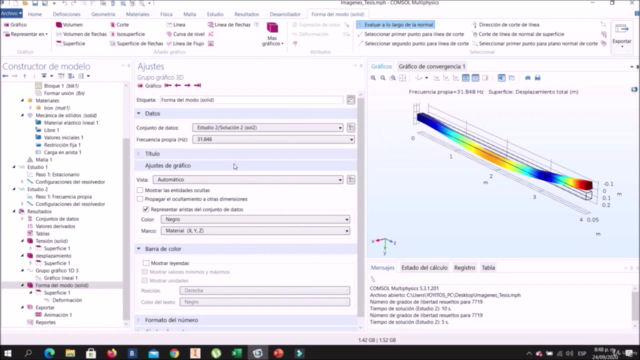Image resolution: width=640 pixels, height=360 pixels.
Task: Expand the Título section
Action: pos(138,154)
